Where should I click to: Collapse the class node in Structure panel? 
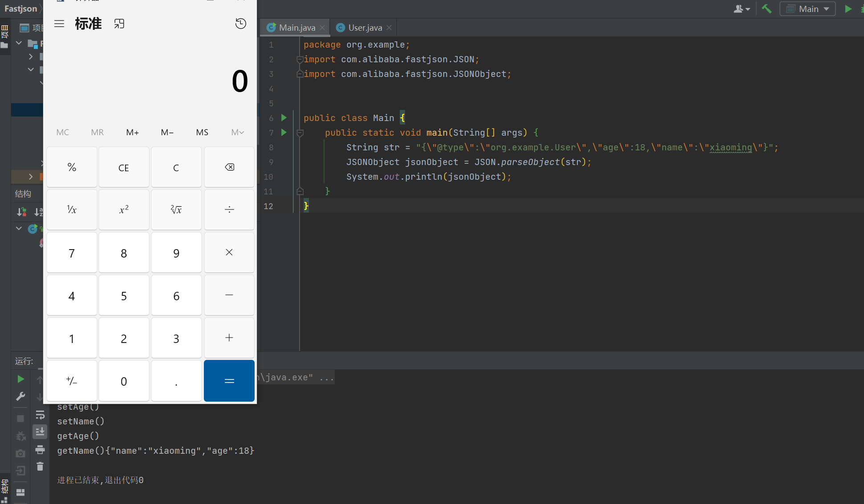[19, 229]
